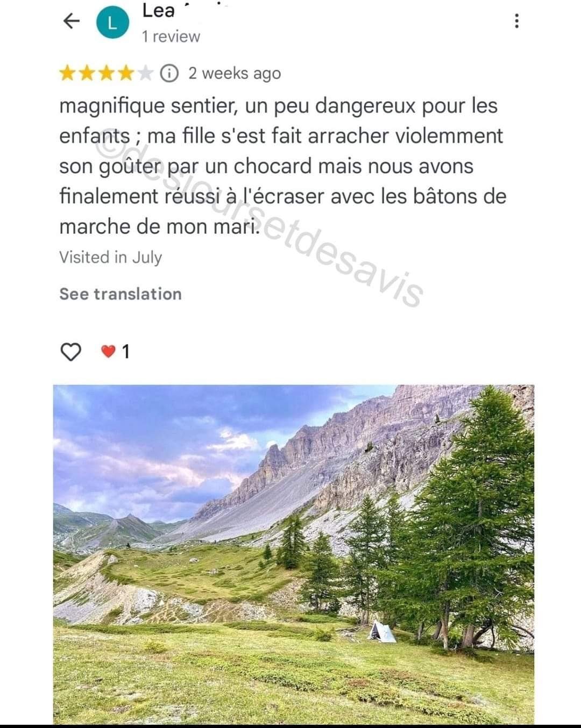Screen dimensions: 581x728
Task: Tap the second gold rating star
Action: (x=87, y=73)
